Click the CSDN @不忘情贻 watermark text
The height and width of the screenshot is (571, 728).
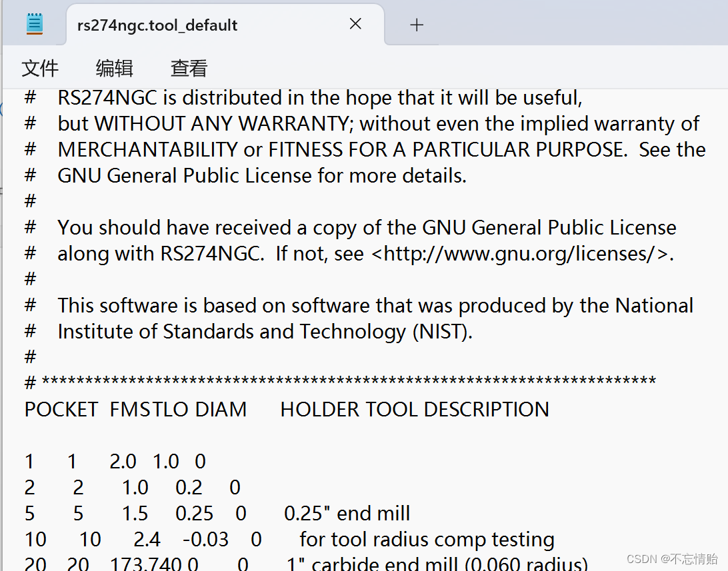670,560
